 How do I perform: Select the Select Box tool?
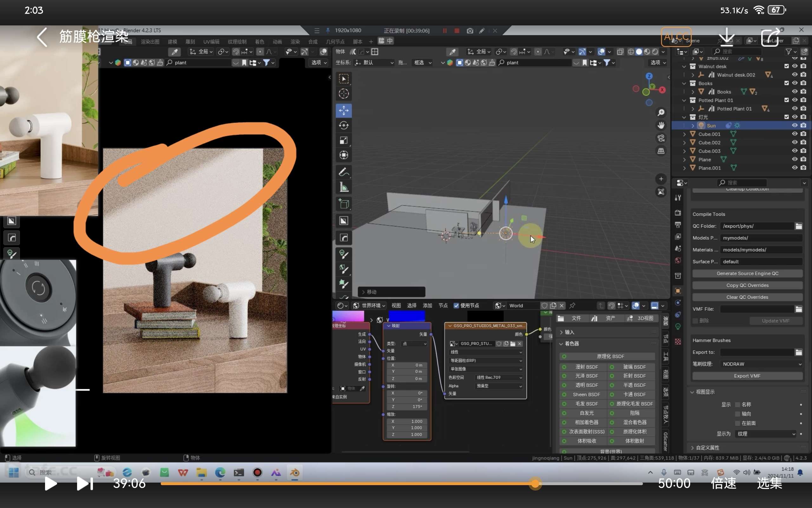(x=344, y=79)
